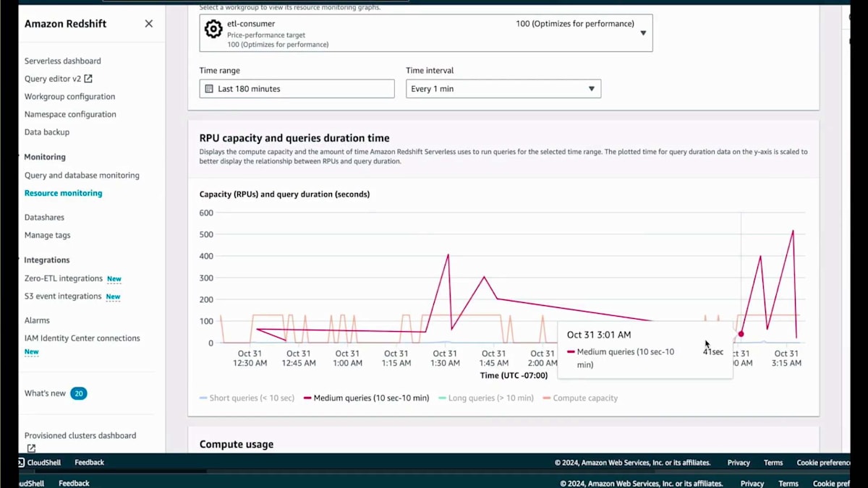Go to Namespace configuration
This screenshot has height=488, width=868.
point(70,114)
